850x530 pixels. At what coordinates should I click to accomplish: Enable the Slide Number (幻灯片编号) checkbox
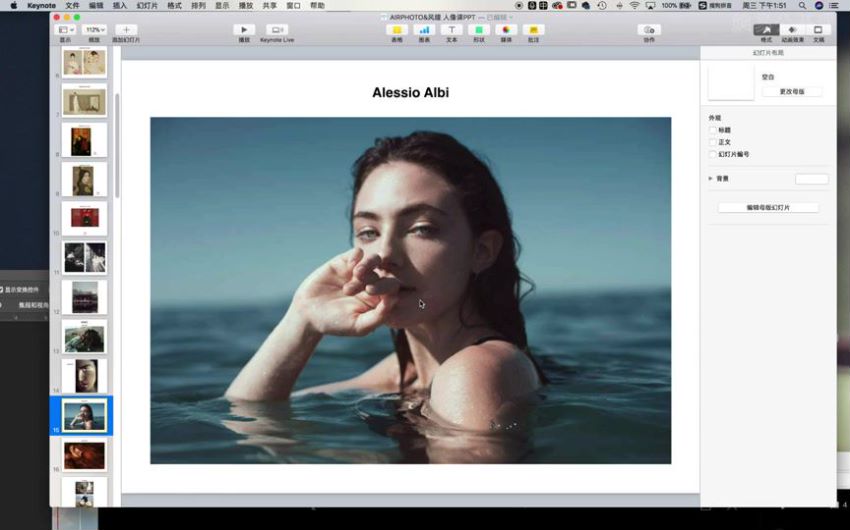click(x=713, y=154)
